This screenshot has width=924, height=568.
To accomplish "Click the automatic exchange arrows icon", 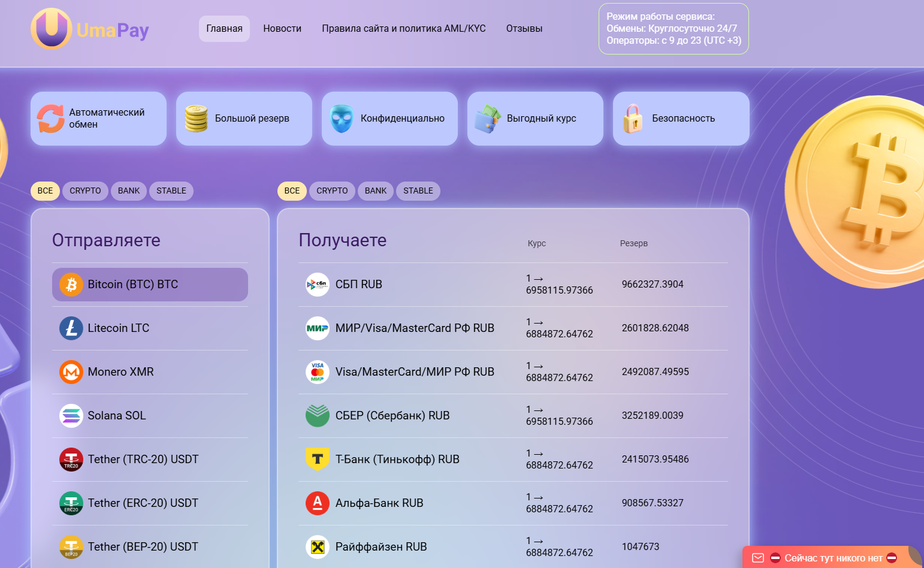I will (x=50, y=119).
